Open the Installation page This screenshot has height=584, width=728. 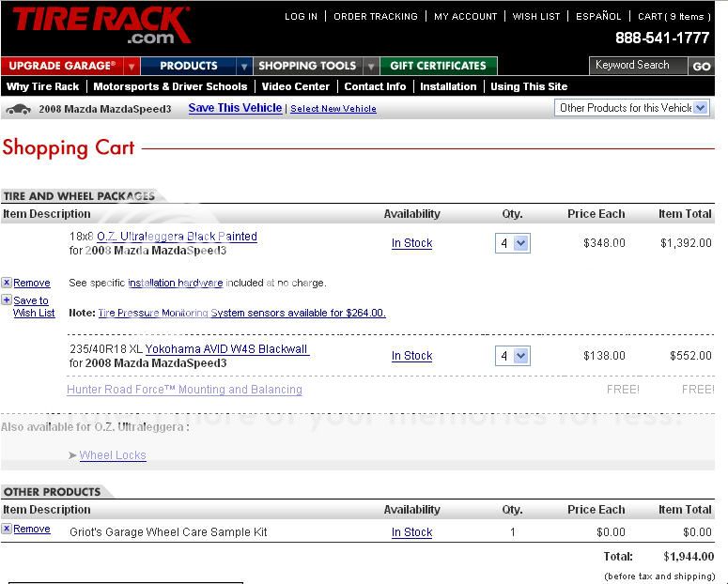coord(448,86)
